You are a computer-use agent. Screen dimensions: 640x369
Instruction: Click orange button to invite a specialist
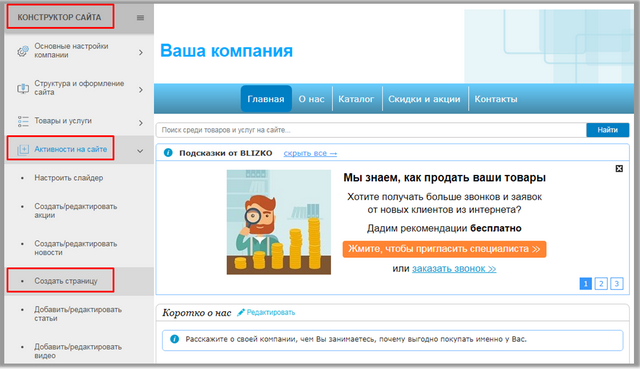(x=444, y=249)
